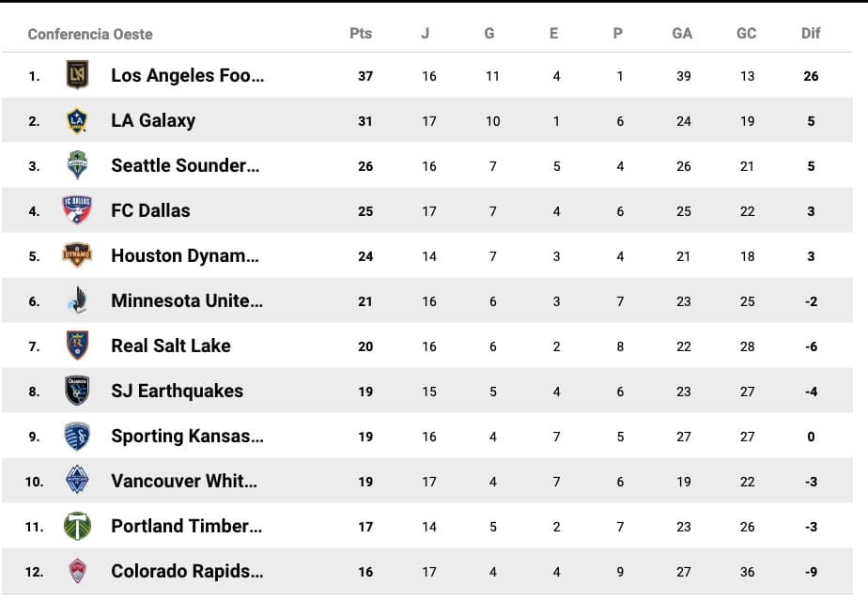
Task: Sort table by Pts column header
Action: [x=361, y=33]
